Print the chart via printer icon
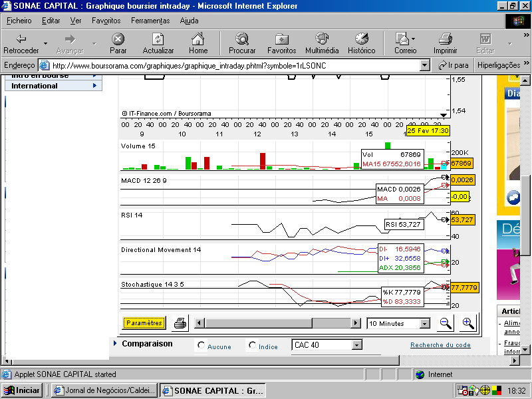Screen dimensions: 532x399 pos(180,323)
